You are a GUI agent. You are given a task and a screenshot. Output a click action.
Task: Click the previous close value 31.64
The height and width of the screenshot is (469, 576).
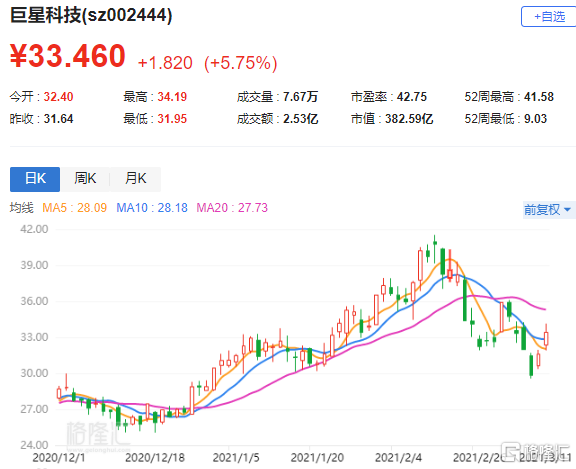pyautogui.click(x=58, y=119)
